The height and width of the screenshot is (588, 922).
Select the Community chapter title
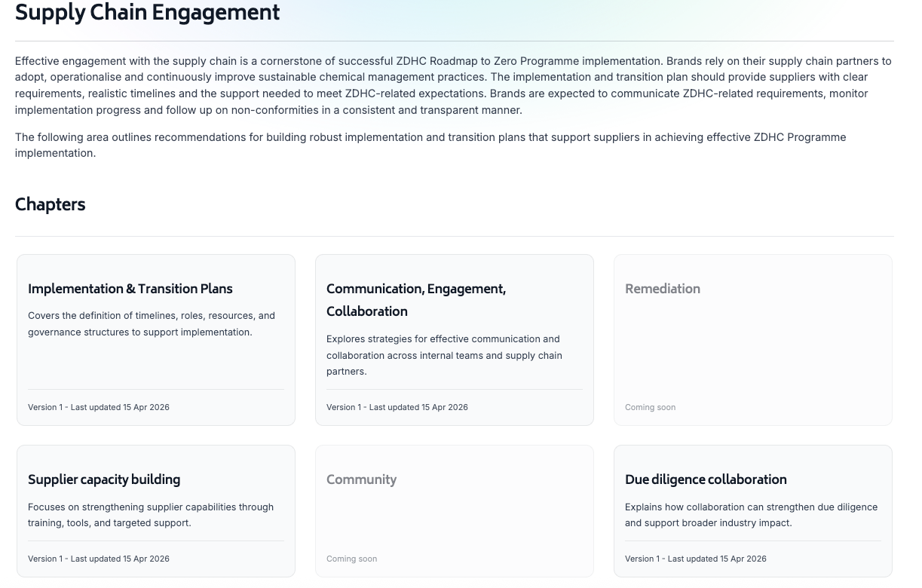(361, 480)
